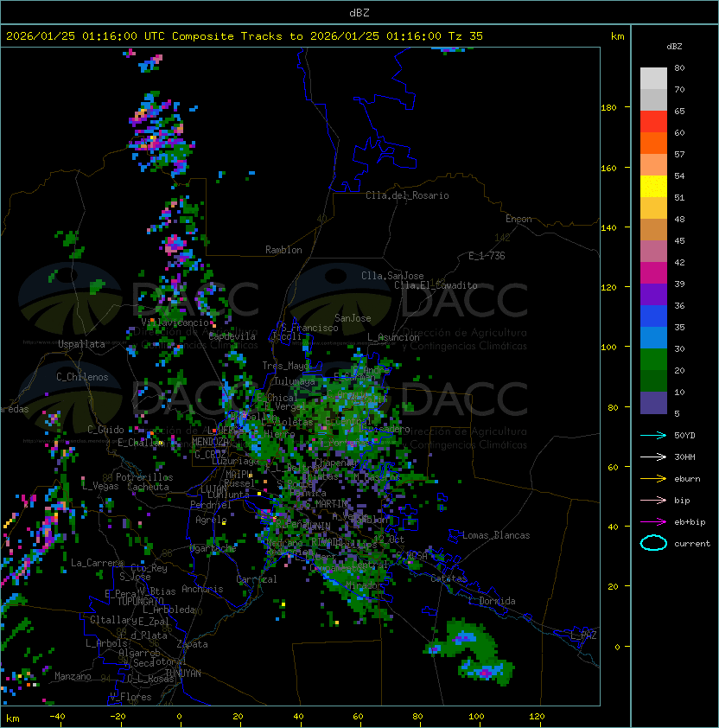
Task: Click the Composite Tracks timestamp header text
Action: point(245,36)
